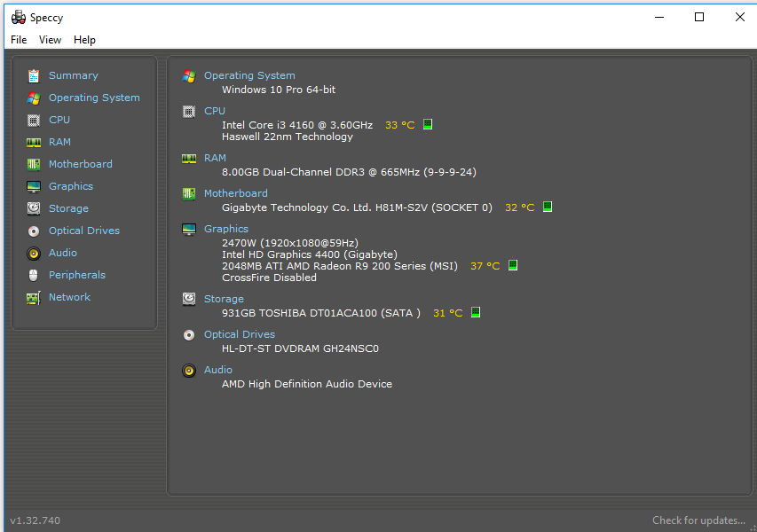View Graphics details from the sidebar

tap(71, 187)
